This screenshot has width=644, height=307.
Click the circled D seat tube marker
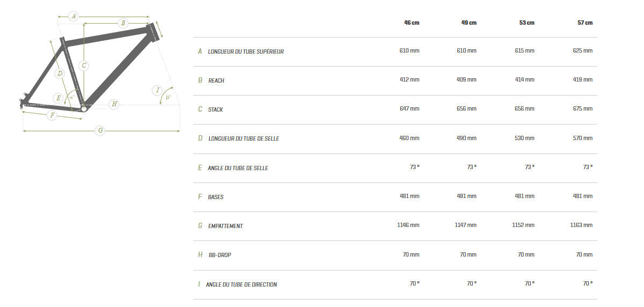coord(60,73)
